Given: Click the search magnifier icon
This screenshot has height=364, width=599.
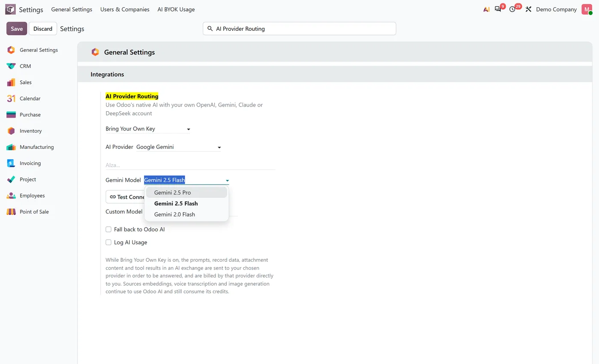Looking at the screenshot, I should tap(210, 29).
